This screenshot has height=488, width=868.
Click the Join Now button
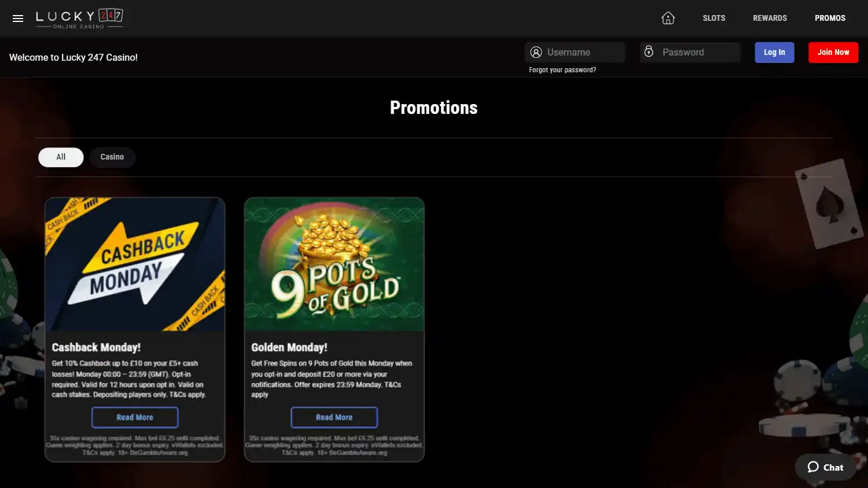833,53
